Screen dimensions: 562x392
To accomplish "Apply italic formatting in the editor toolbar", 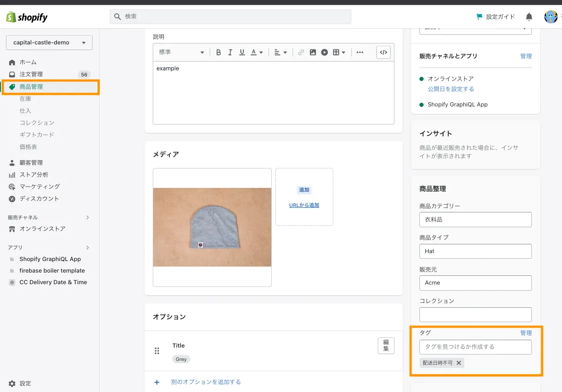I will pos(230,52).
